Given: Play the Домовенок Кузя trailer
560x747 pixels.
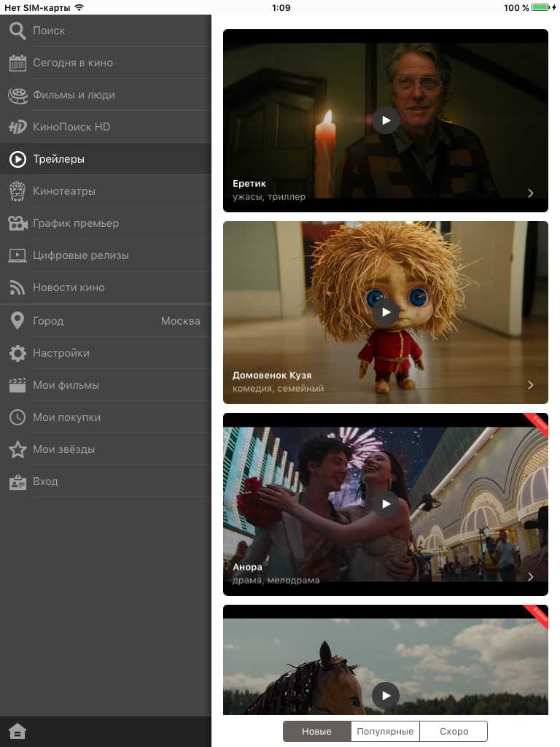Looking at the screenshot, I should click(386, 312).
